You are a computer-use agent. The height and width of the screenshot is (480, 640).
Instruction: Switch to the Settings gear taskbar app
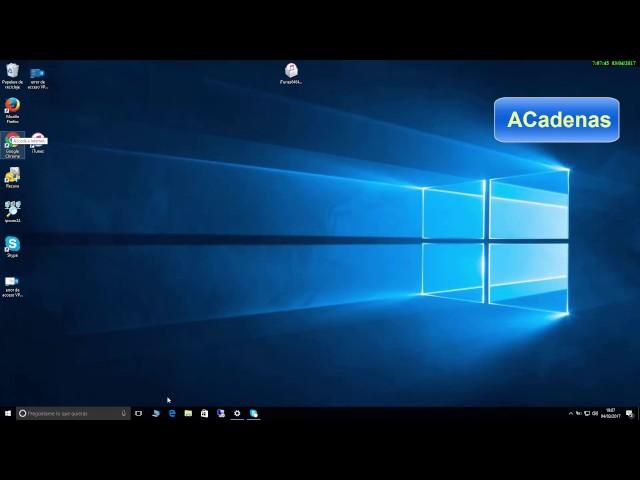[x=237, y=413]
